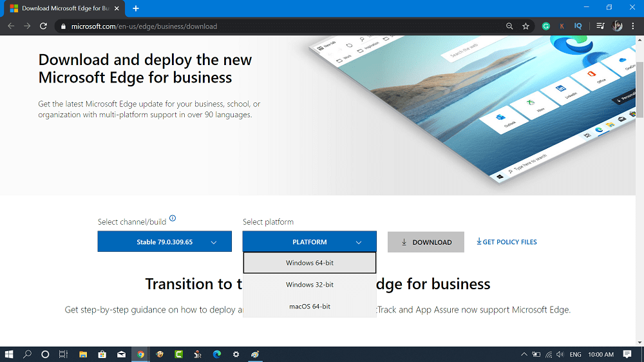Reload the page with the refresh icon
Screen dimensions: 644x362
coord(43,26)
